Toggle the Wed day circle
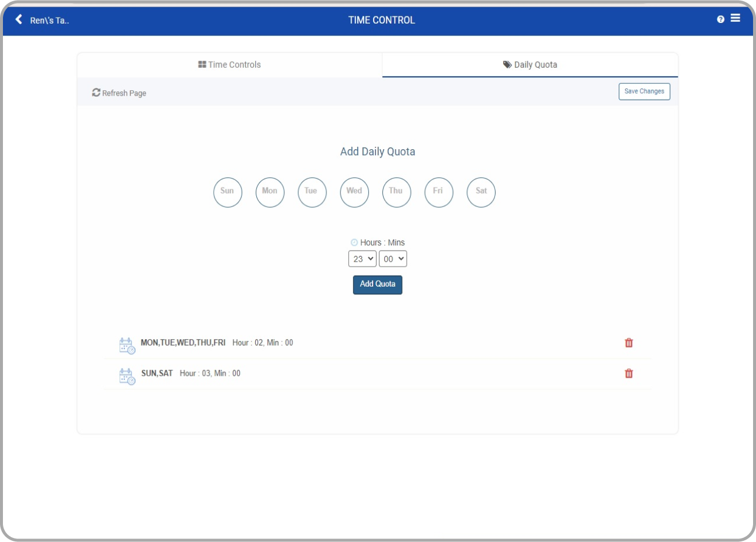This screenshot has width=756, height=542. tap(355, 193)
